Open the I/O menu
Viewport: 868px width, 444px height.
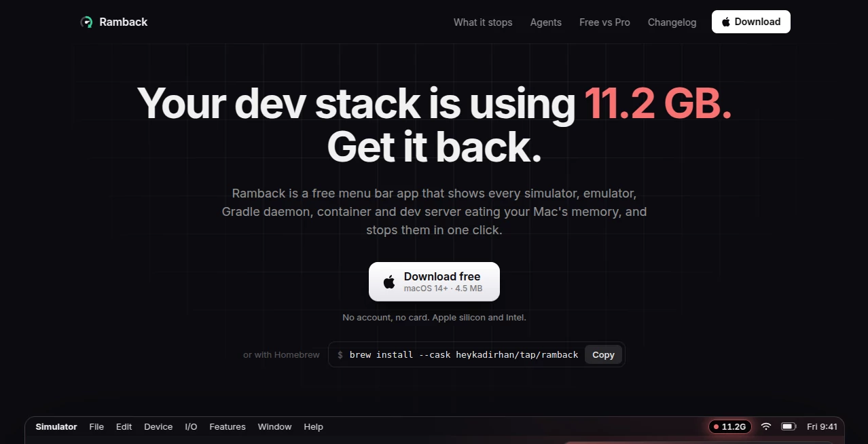(x=191, y=426)
